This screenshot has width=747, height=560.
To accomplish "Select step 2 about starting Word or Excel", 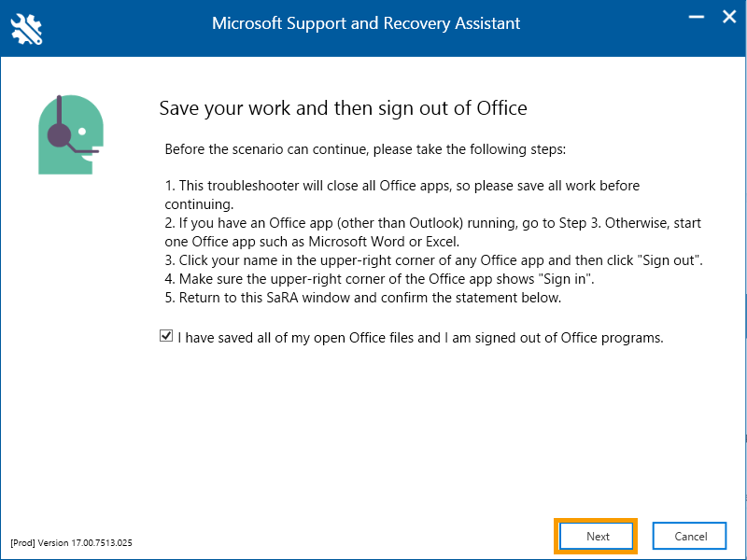I will coord(433,232).
